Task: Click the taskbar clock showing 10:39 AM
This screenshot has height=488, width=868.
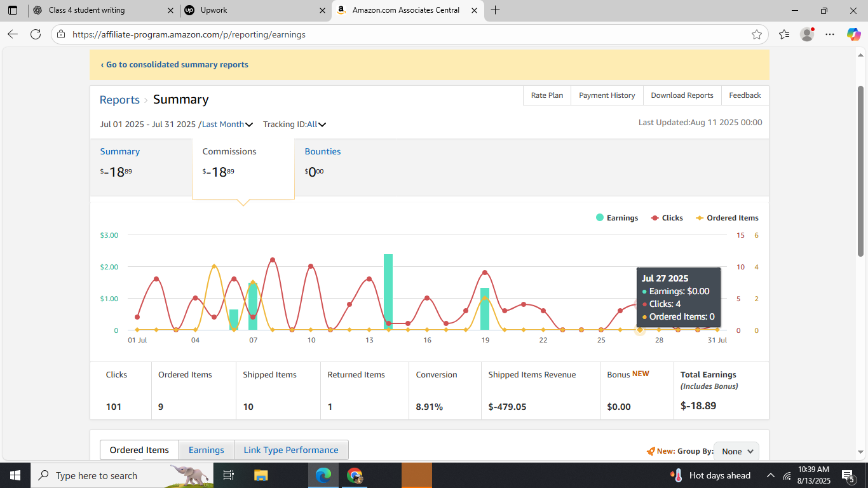Action: pos(813,470)
